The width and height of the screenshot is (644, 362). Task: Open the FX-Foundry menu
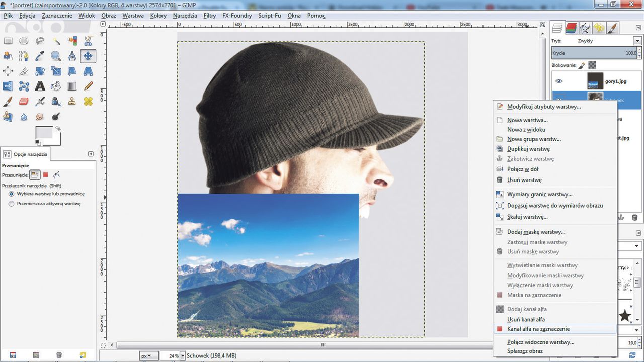[x=237, y=16]
